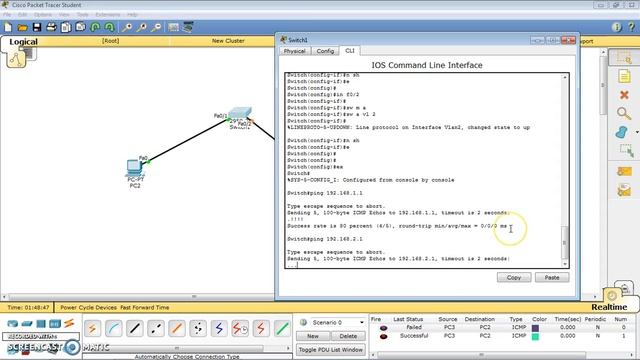Select the Wireless Devices category
This screenshot has height=360, width=640.
tap(55, 324)
